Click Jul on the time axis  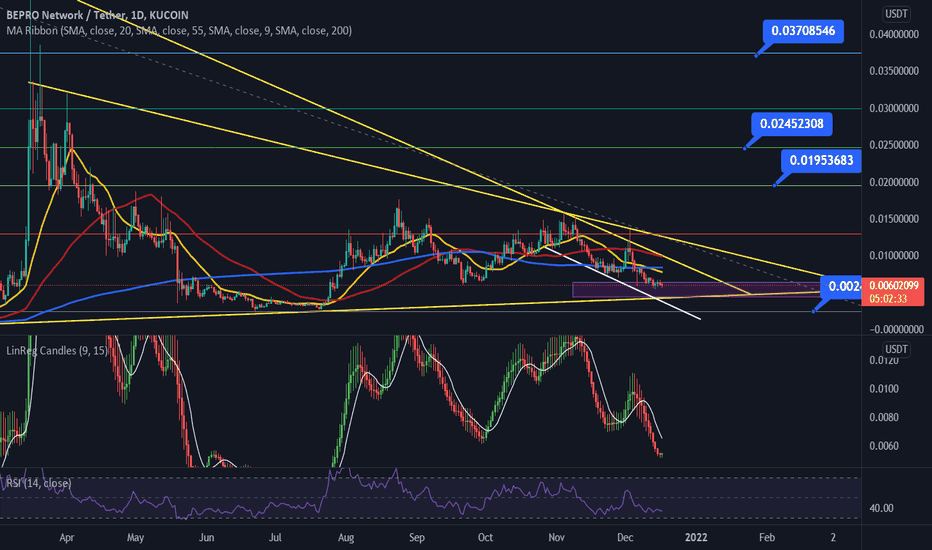tap(275, 538)
